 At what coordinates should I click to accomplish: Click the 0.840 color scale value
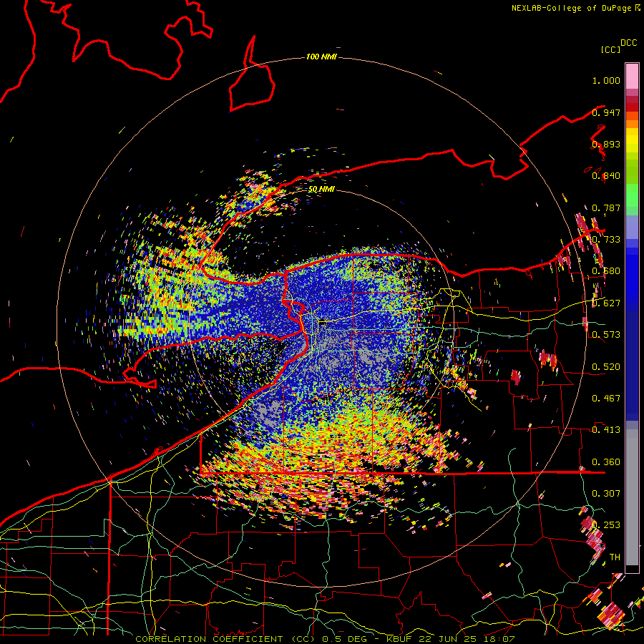[x=606, y=176]
